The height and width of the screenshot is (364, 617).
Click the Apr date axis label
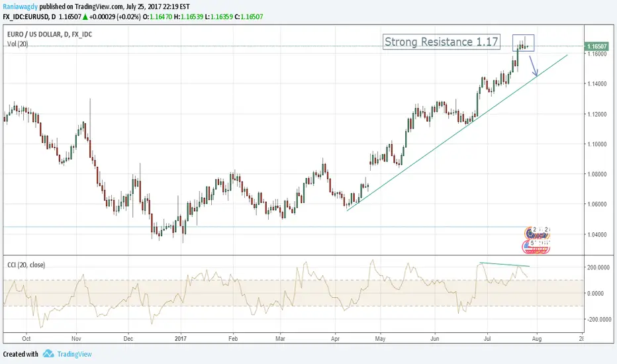click(335, 338)
